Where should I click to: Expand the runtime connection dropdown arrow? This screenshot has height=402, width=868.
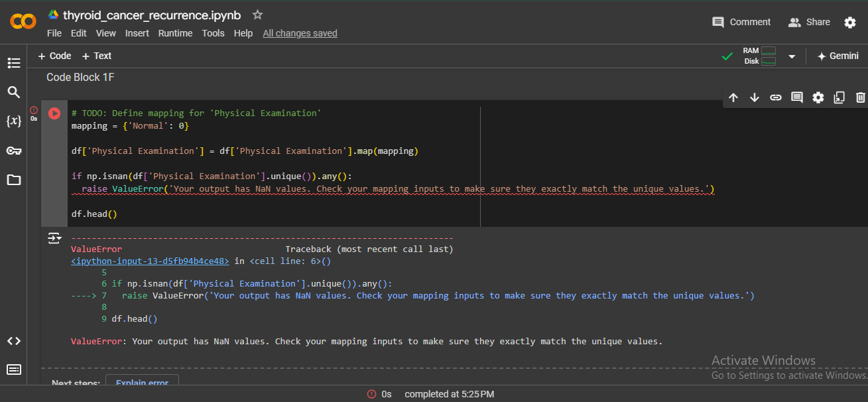[x=791, y=56]
